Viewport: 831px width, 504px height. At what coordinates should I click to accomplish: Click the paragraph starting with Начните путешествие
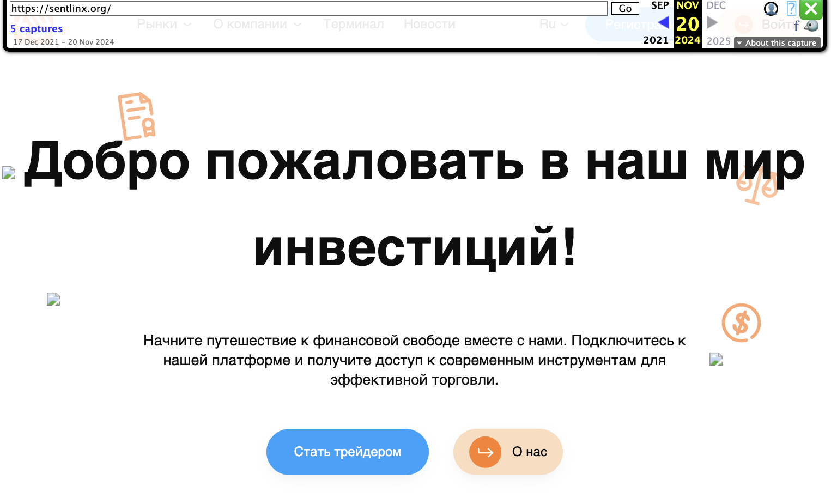click(415, 360)
